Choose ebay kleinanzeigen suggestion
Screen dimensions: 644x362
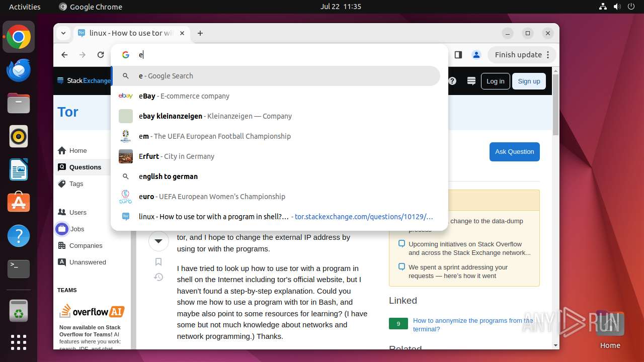point(276,116)
